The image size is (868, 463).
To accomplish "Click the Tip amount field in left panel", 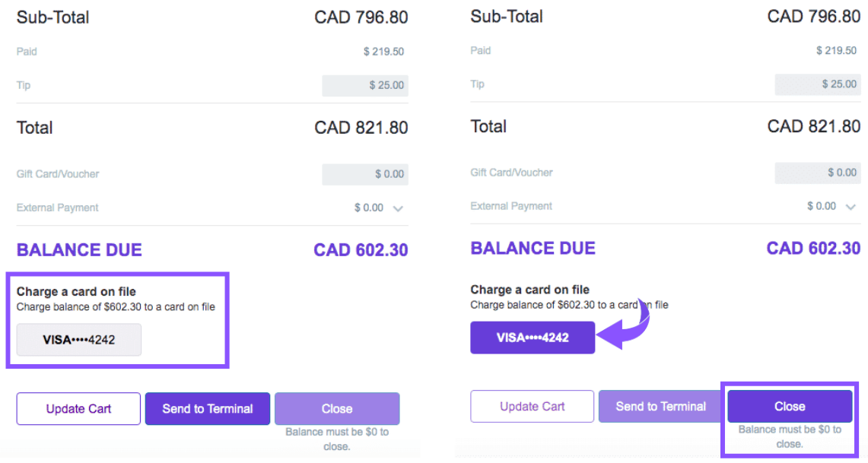I will 365,85.
